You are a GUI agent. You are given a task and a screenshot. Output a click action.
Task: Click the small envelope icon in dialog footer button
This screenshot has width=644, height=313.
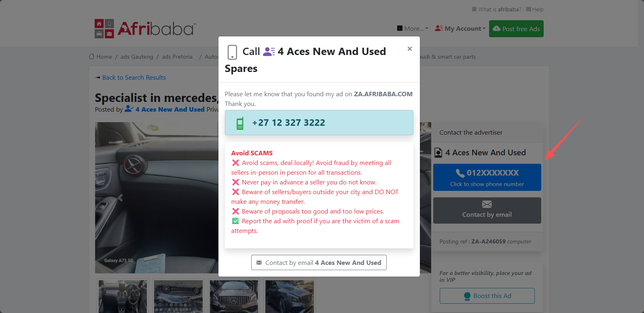pyautogui.click(x=259, y=262)
